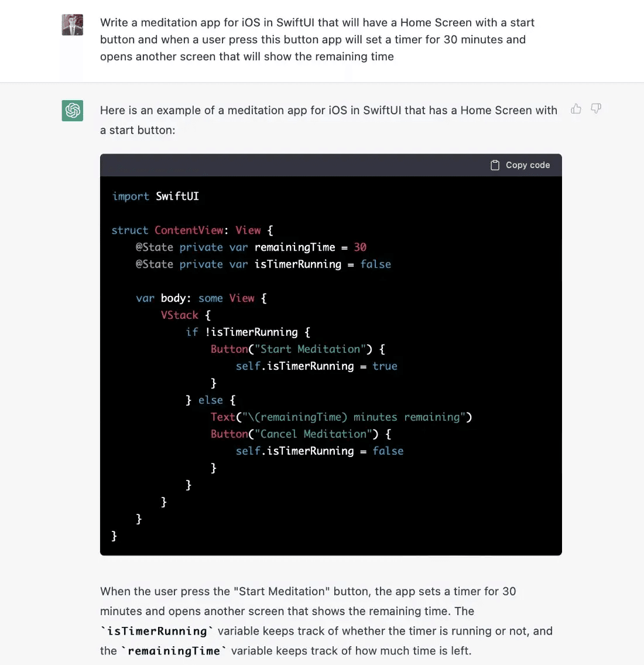Screen dimensions: 644x665
Task: Click the user's prompt message text
Action: 317,39
